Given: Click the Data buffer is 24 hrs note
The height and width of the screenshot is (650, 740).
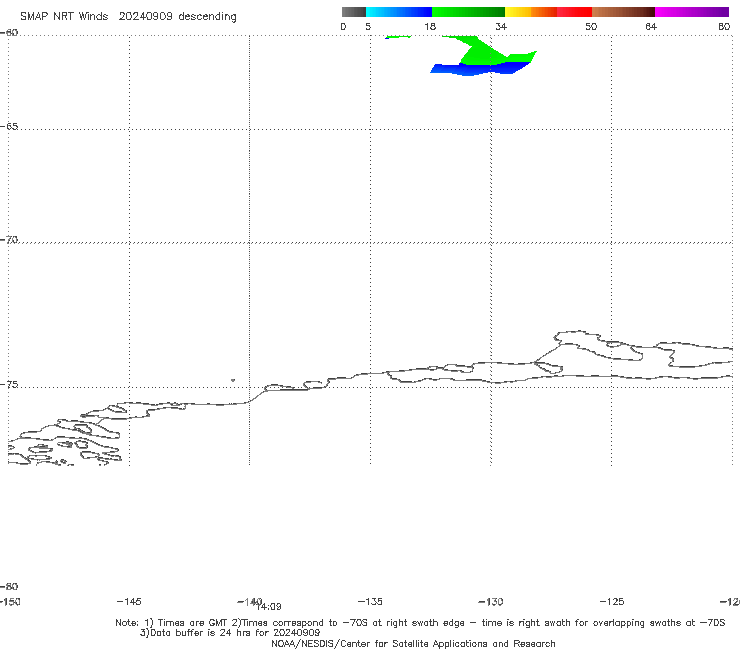Looking at the screenshot, I should [x=230, y=633].
